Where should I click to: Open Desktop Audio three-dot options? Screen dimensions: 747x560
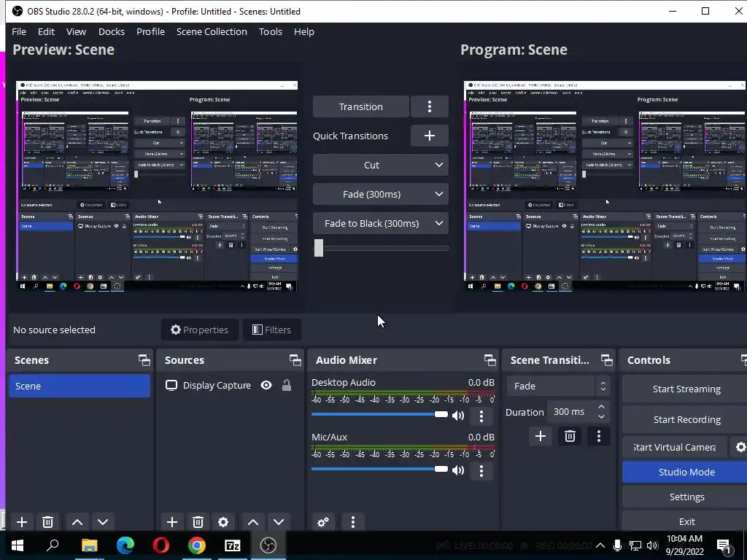click(x=481, y=416)
